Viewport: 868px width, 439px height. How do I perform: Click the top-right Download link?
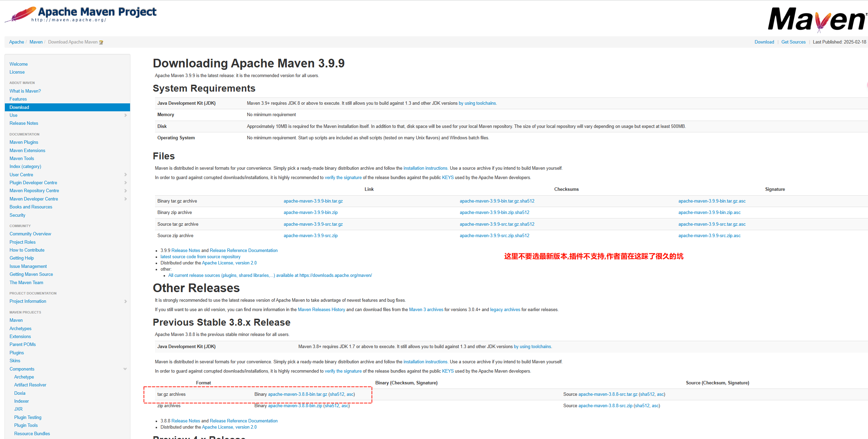pos(764,42)
